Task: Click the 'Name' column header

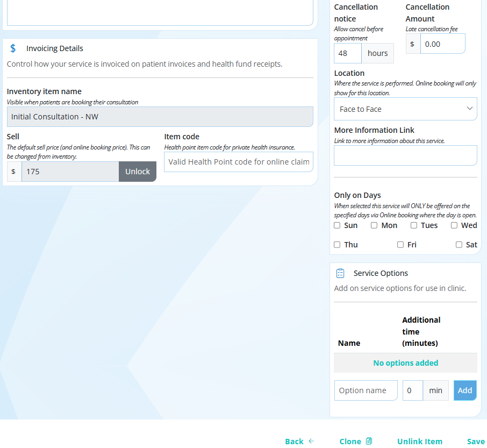Action: 349,343
